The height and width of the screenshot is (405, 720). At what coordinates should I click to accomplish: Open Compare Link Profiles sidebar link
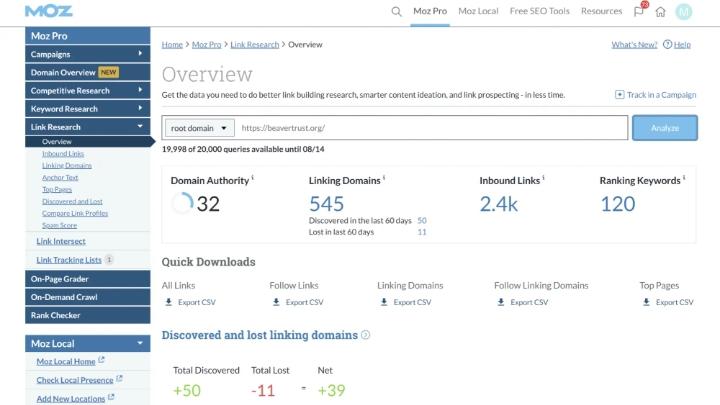coord(75,213)
